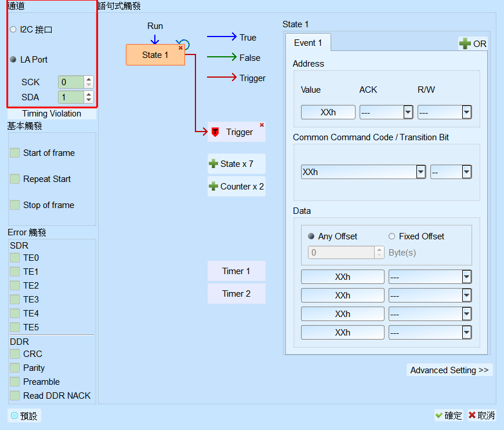The height and width of the screenshot is (430, 504).
Task: Open the third Data row dropdown
Action: click(x=430, y=314)
